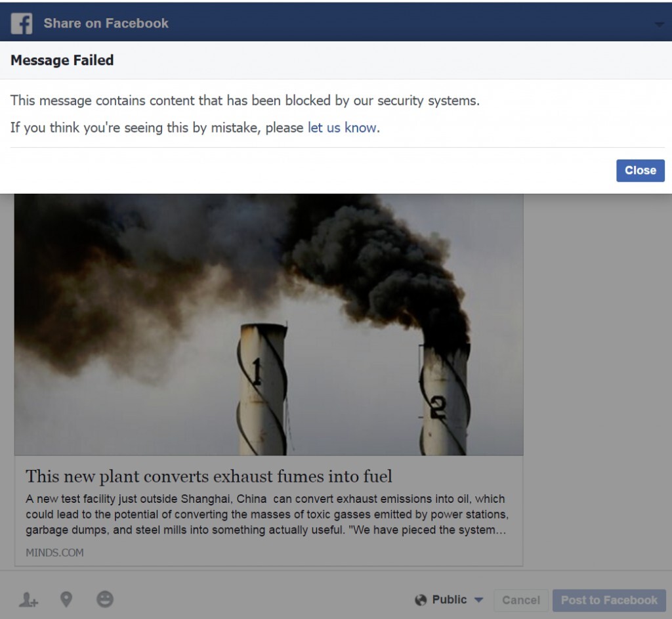
Task: Click the MINDS.COM source label
Action: pyautogui.click(x=54, y=553)
